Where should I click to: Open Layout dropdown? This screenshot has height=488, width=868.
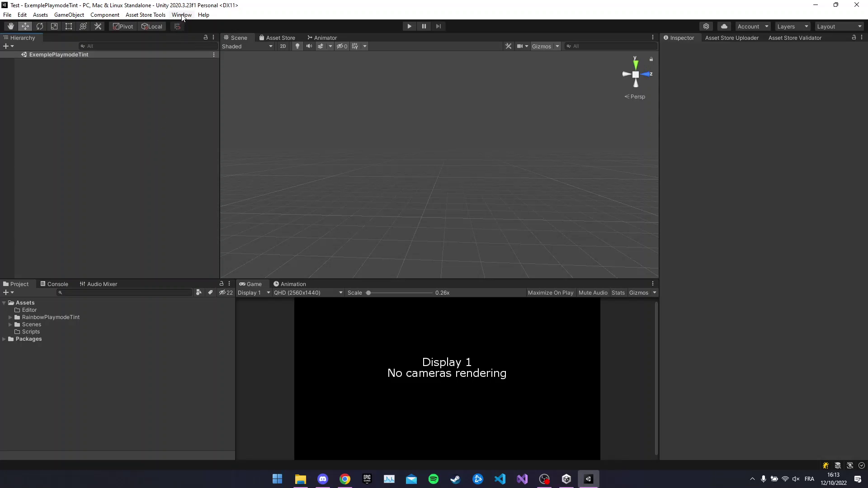coord(840,26)
